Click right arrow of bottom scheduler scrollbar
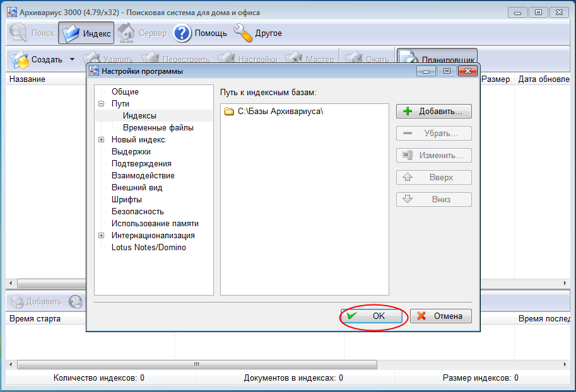This screenshot has height=392, width=576. tap(565, 364)
